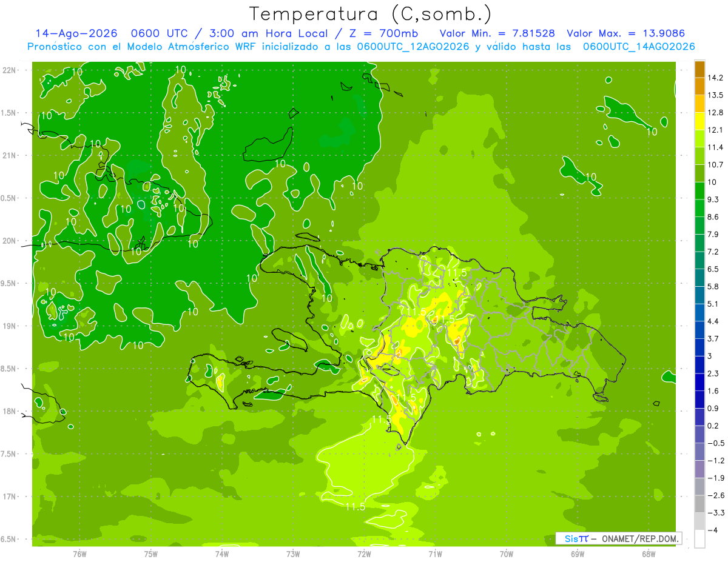The width and height of the screenshot is (728, 562).
Task: Click the '19N' latitude axis label
Action: 10,326
